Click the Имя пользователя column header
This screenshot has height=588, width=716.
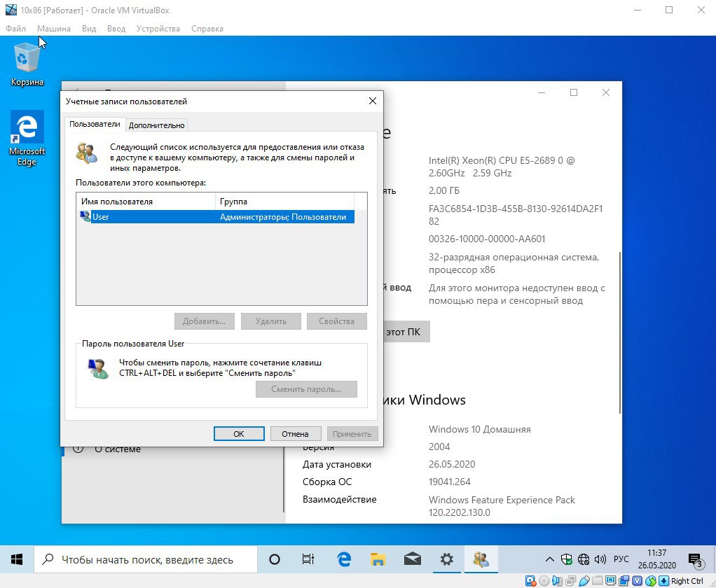tap(146, 201)
